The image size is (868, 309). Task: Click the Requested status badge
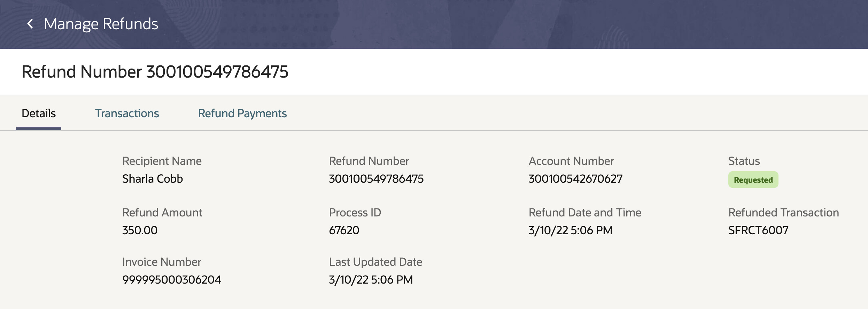click(753, 180)
